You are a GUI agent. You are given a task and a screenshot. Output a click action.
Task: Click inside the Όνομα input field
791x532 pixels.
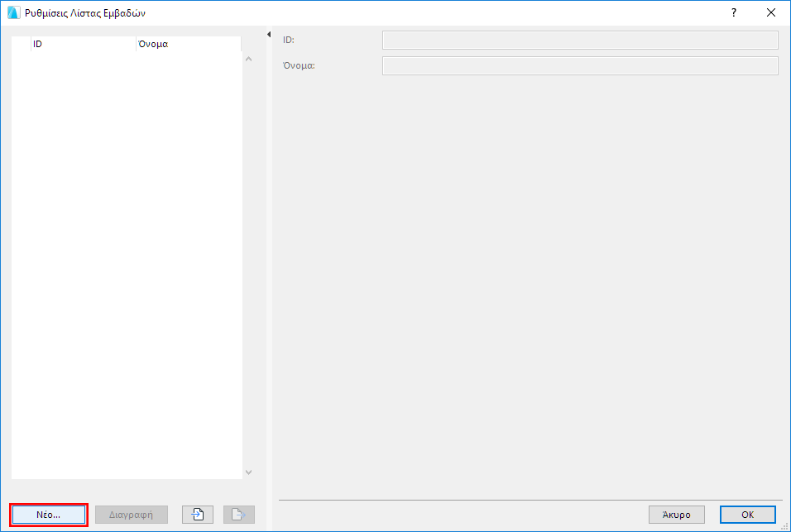pos(579,65)
